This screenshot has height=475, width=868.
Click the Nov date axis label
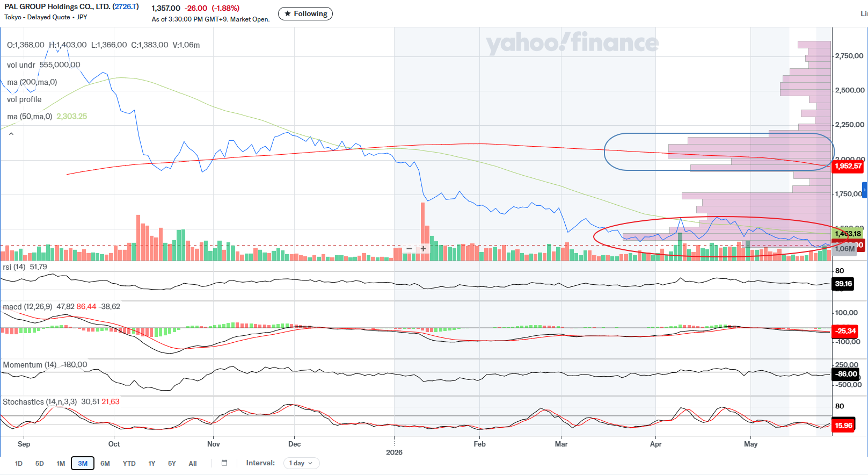pyautogui.click(x=214, y=444)
